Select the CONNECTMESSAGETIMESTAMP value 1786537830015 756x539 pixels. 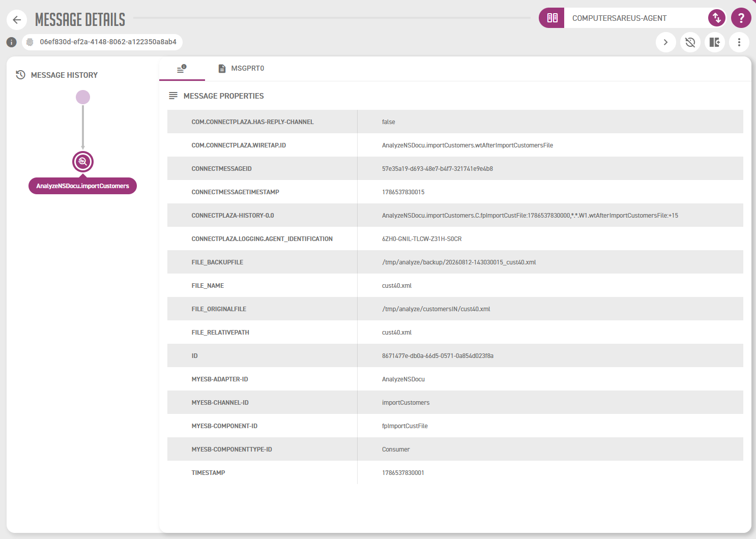(x=403, y=192)
